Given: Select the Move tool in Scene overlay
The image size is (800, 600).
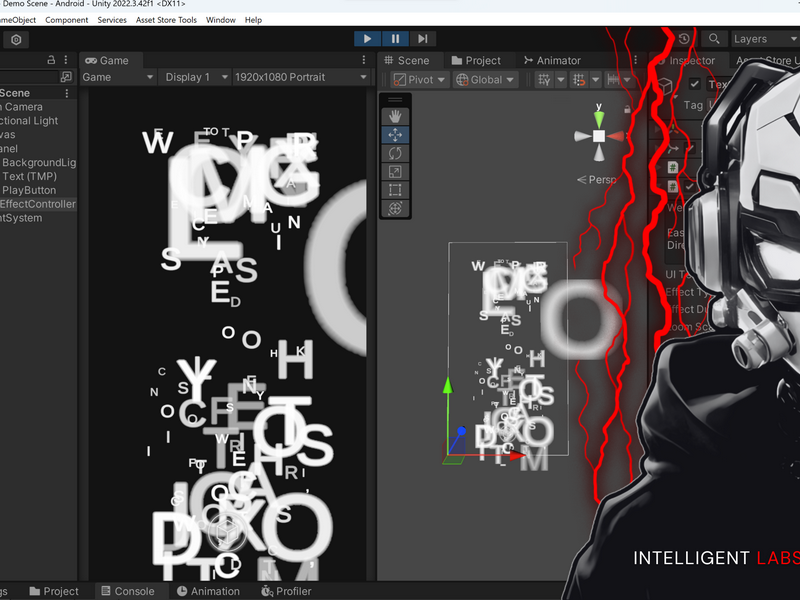Looking at the screenshot, I should click(x=395, y=135).
